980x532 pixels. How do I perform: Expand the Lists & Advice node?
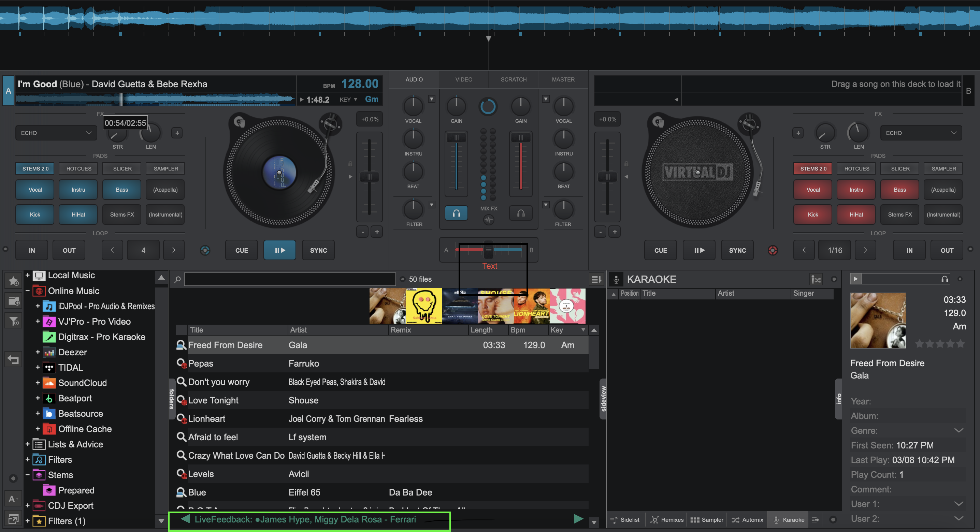[x=27, y=444]
